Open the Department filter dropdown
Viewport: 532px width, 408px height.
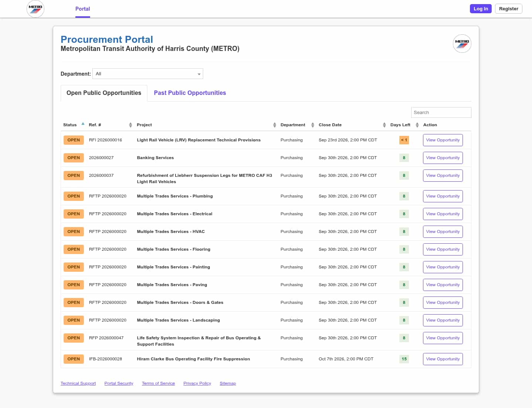click(148, 74)
